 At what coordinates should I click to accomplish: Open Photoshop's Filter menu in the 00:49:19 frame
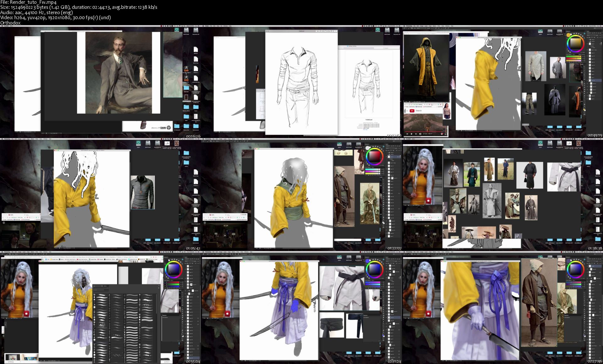(439, 26)
